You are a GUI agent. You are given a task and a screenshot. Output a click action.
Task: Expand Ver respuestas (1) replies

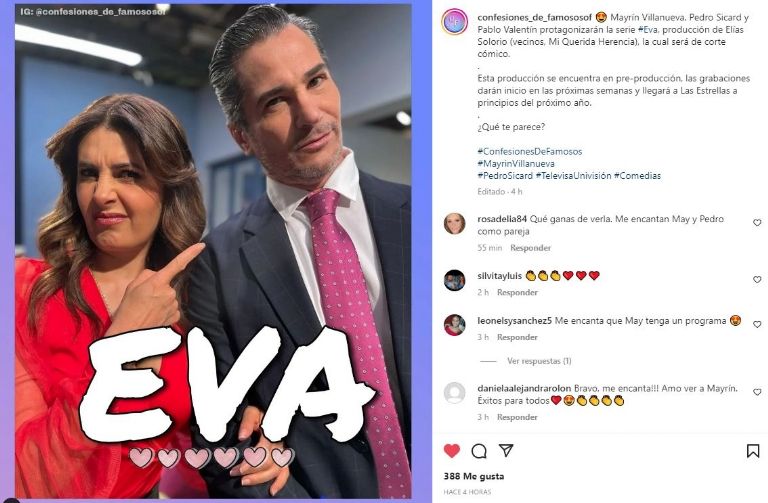pyautogui.click(x=539, y=361)
